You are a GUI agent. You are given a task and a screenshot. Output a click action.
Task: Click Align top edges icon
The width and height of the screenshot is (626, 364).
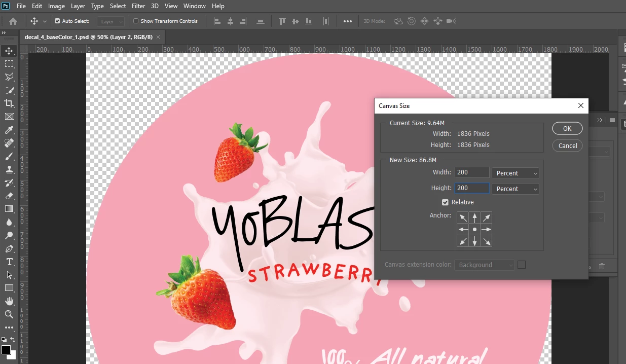pyautogui.click(x=282, y=21)
